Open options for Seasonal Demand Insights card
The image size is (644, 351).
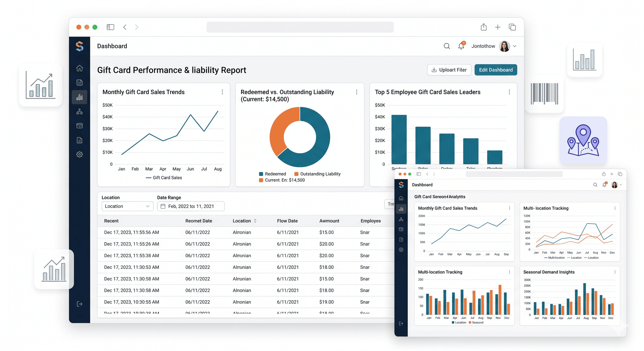coord(615,272)
